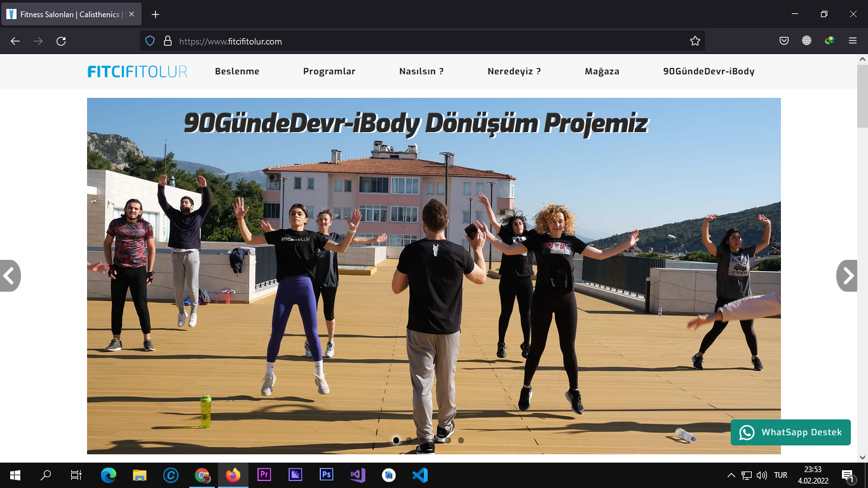Image resolution: width=868 pixels, height=488 pixels.
Task: Open the tracking protection shield icon
Action: [x=150, y=41]
